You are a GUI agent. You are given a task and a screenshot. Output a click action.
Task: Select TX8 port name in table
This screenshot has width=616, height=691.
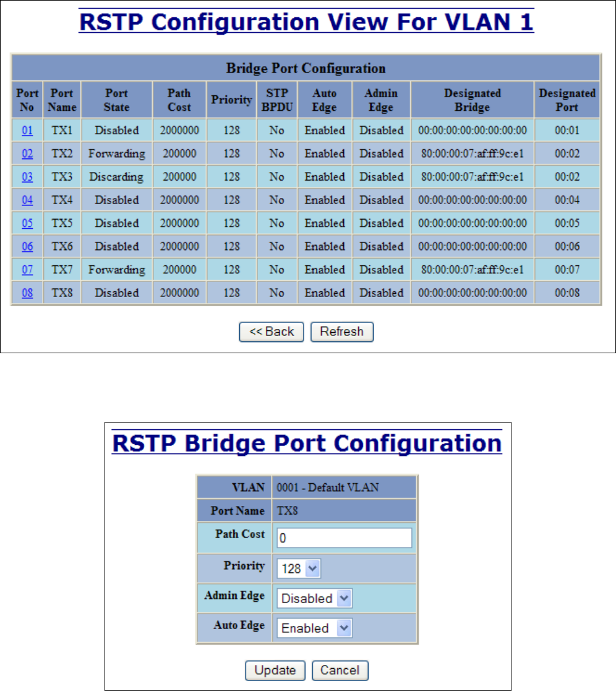62,293
